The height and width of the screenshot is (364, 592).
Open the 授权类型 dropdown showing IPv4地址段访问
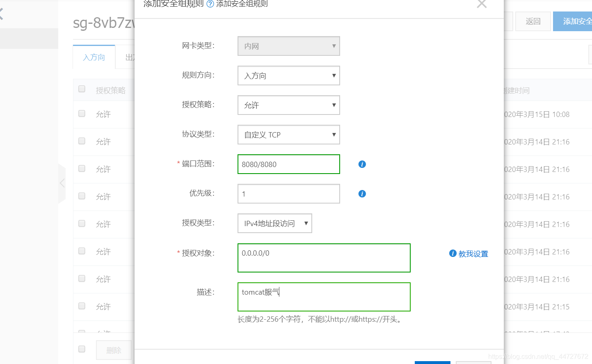pyautogui.click(x=275, y=223)
